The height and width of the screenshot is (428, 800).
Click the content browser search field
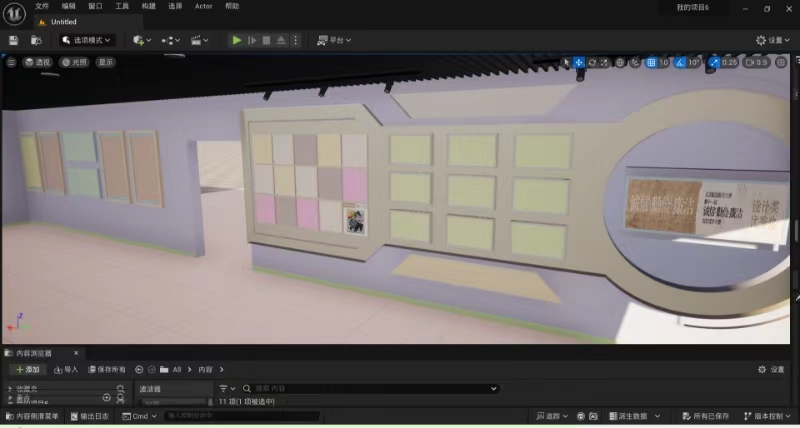370,388
